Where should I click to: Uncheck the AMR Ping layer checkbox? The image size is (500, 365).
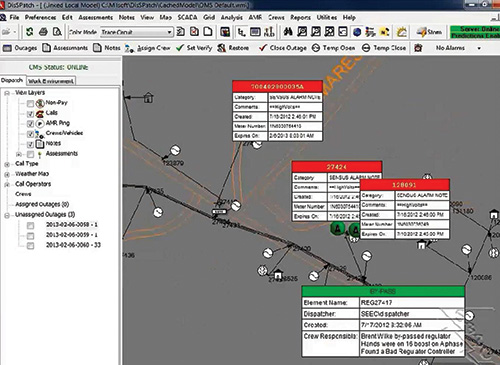tap(30, 124)
